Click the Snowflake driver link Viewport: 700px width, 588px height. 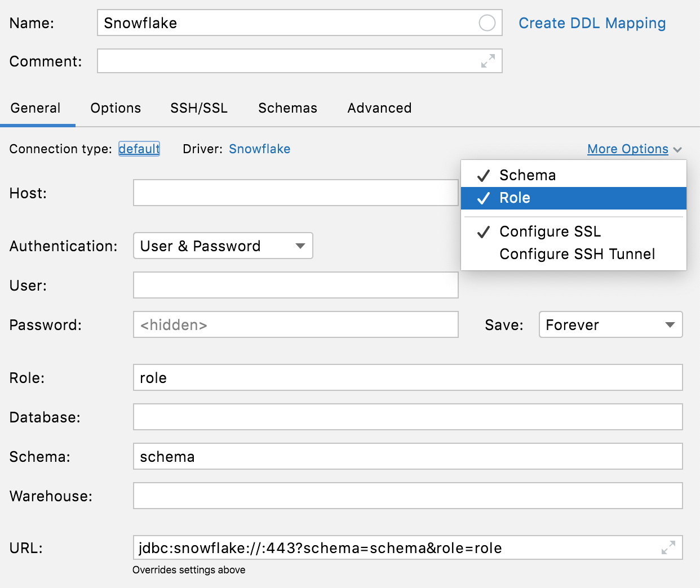[259, 149]
